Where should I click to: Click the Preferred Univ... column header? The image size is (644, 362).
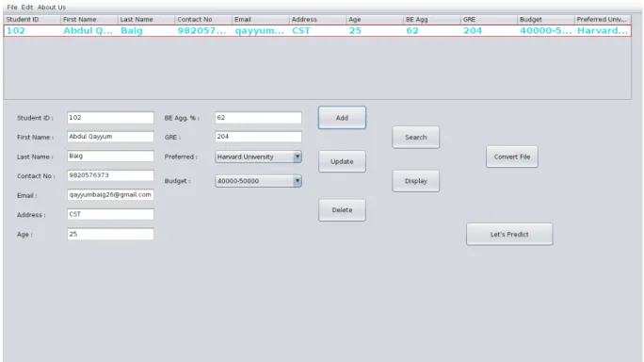(603, 20)
